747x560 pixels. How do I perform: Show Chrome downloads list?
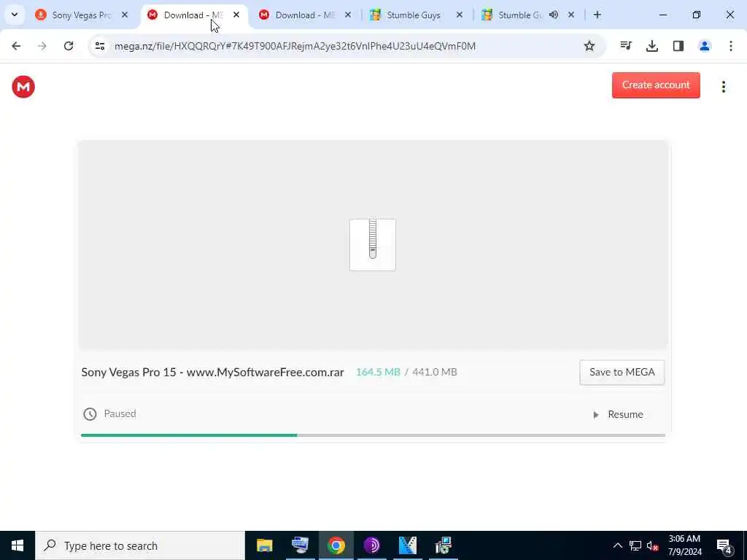pos(652,46)
